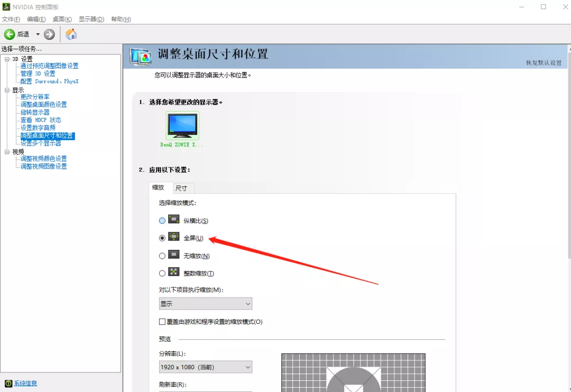Collapse the 显示 tree node

(7, 90)
